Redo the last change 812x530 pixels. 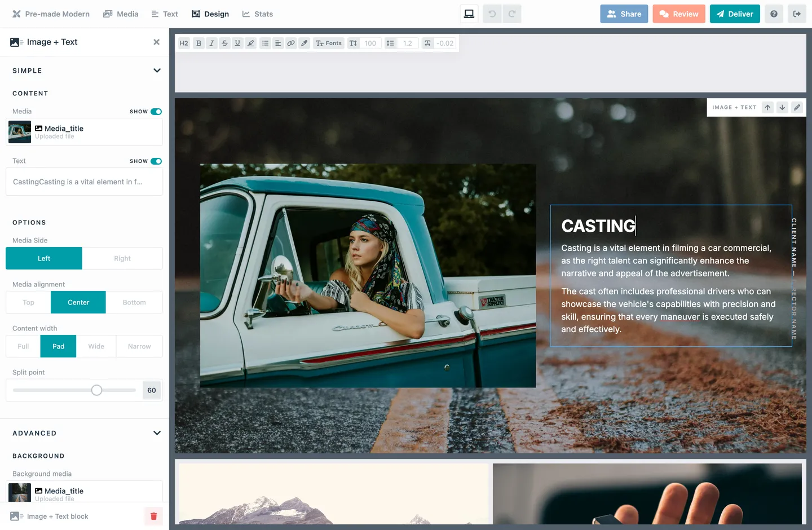(512, 14)
